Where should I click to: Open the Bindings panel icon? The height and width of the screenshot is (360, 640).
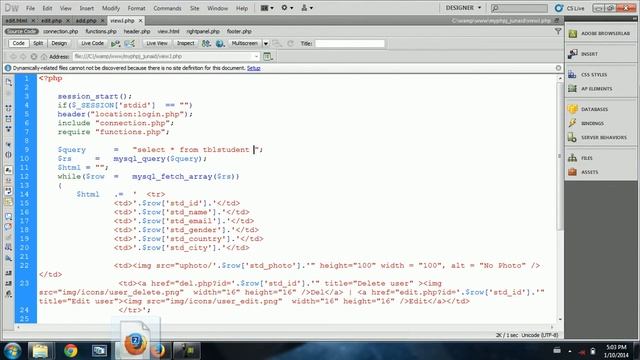(572, 123)
